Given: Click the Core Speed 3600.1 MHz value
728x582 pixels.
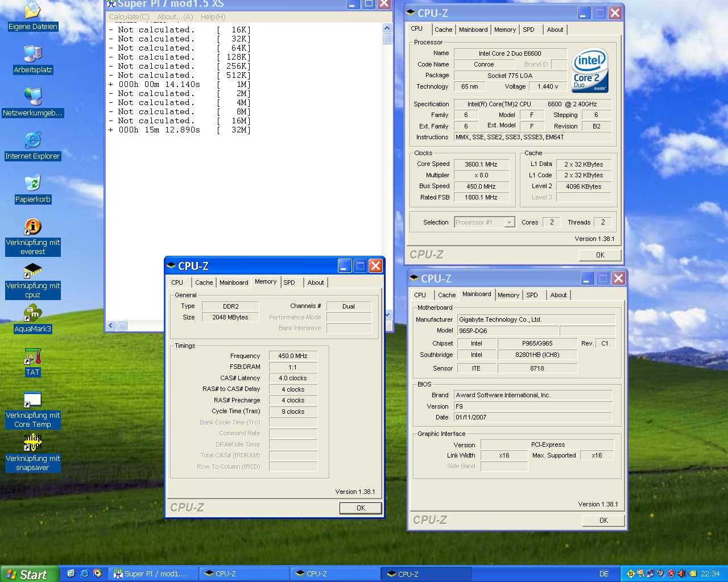Looking at the screenshot, I should click(x=481, y=164).
